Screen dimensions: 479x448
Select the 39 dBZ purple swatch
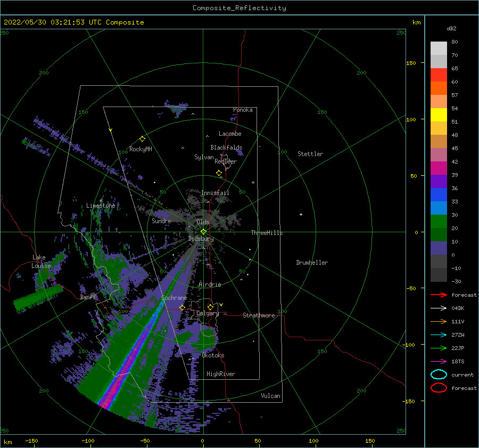tap(439, 181)
